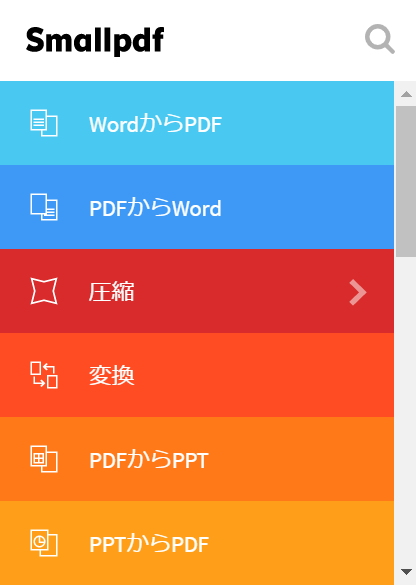Select the convert swap-arrows icon

[44, 375]
